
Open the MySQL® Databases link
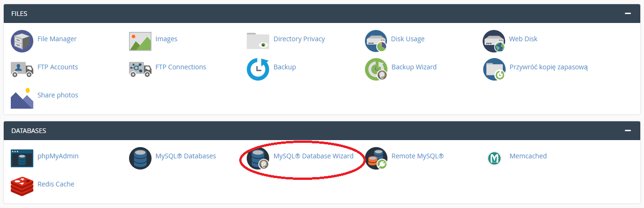(x=186, y=156)
